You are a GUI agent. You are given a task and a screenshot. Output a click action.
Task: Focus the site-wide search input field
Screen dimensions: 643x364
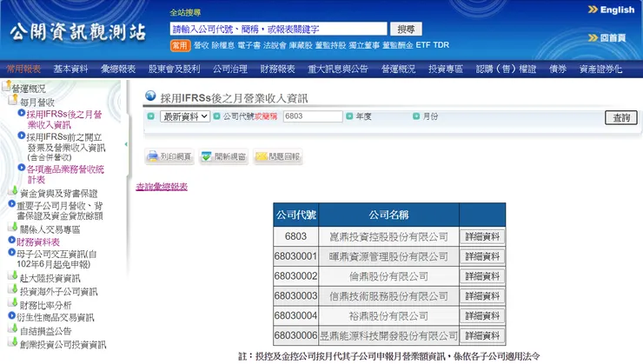(278, 30)
